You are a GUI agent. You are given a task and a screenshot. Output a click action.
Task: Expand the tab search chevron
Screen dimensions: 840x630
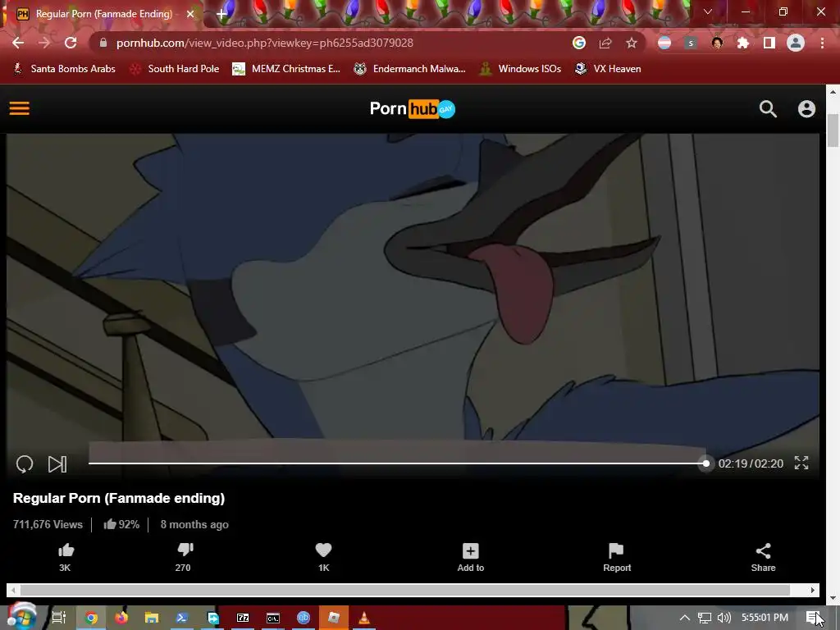tap(708, 11)
